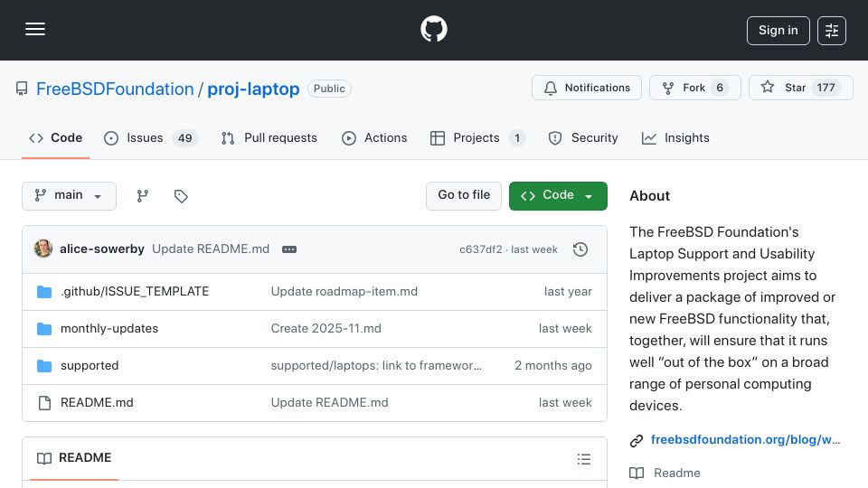Viewport: 868px width, 488px height.
Task: Open the README.md file
Action: click(x=97, y=403)
